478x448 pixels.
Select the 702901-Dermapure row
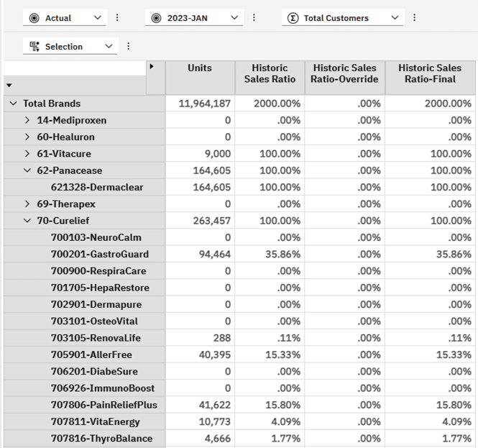84,304
